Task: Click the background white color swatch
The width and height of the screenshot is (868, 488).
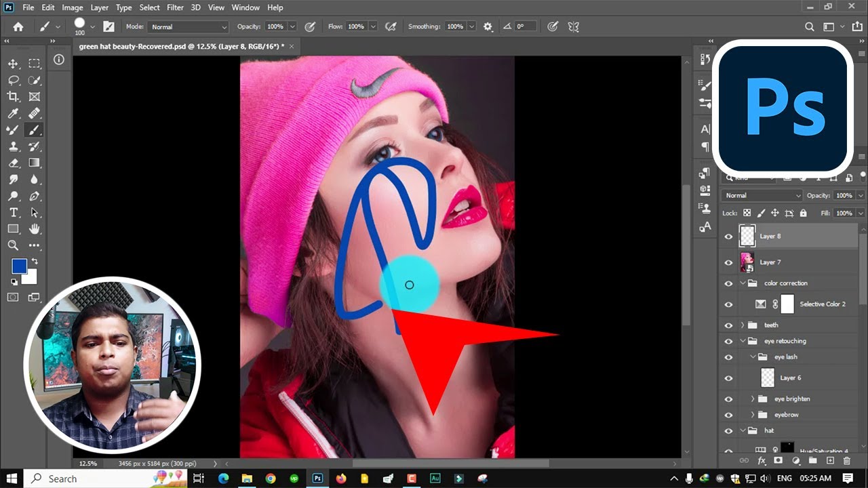Action: (31, 277)
